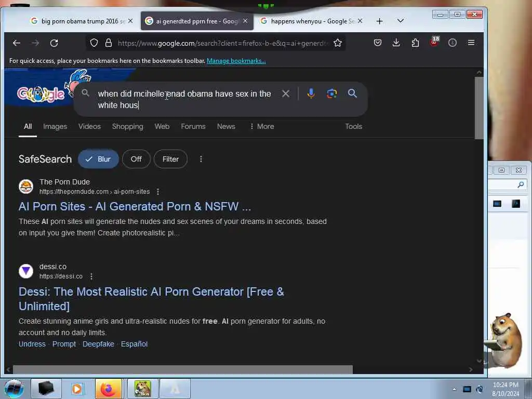Bookmark this page with the star
The height and width of the screenshot is (399, 532).
click(x=337, y=43)
